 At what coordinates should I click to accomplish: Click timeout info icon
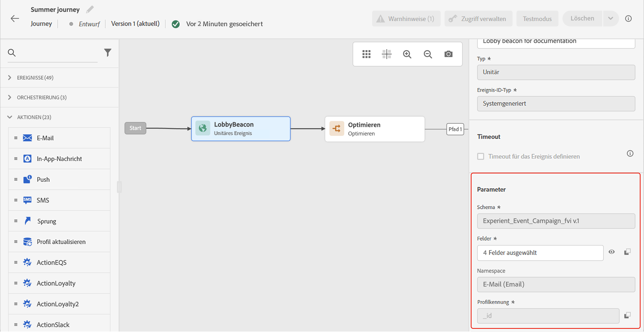(630, 154)
